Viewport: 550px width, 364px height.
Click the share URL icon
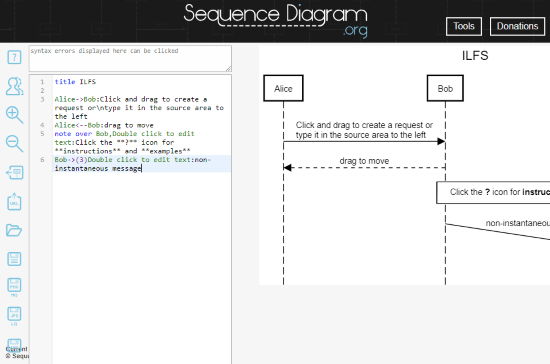click(x=14, y=202)
